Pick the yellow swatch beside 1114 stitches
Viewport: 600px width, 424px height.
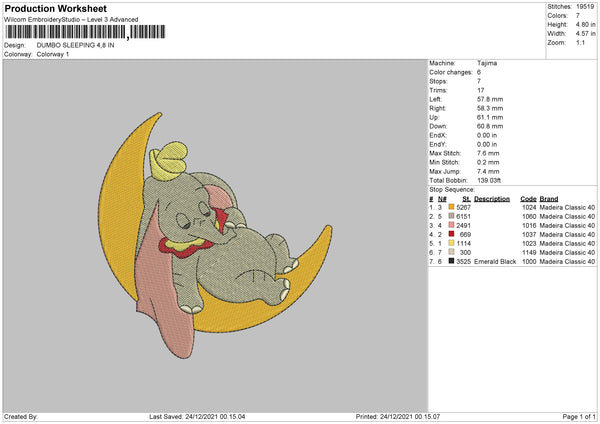click(451, 243)
